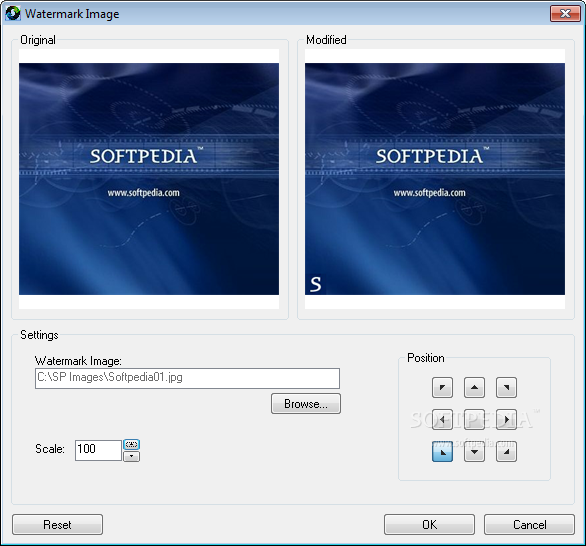Set watermark position to top-center
Viewport: 586px width, 546px height.
point(474,388)
